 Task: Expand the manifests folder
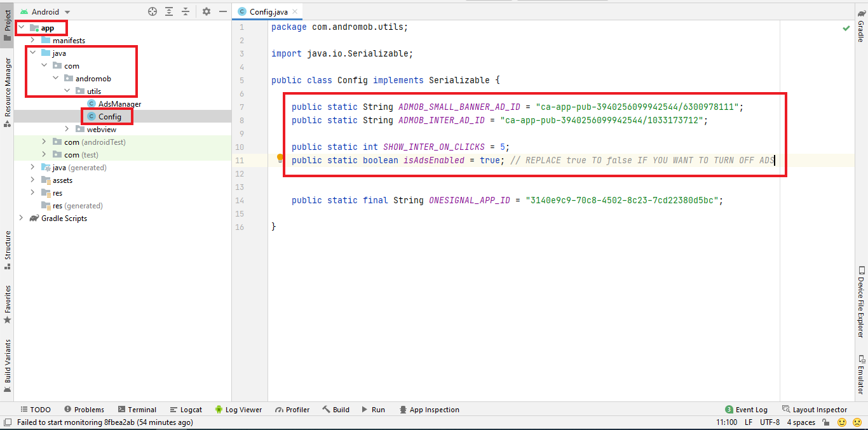(32, 41)
